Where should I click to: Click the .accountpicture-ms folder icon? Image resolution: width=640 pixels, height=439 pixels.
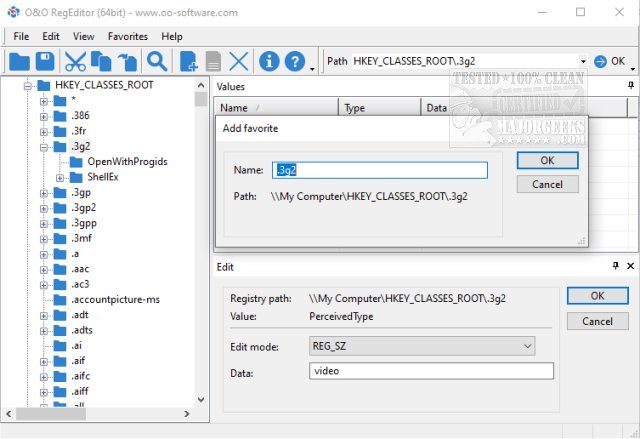point(60,300)
